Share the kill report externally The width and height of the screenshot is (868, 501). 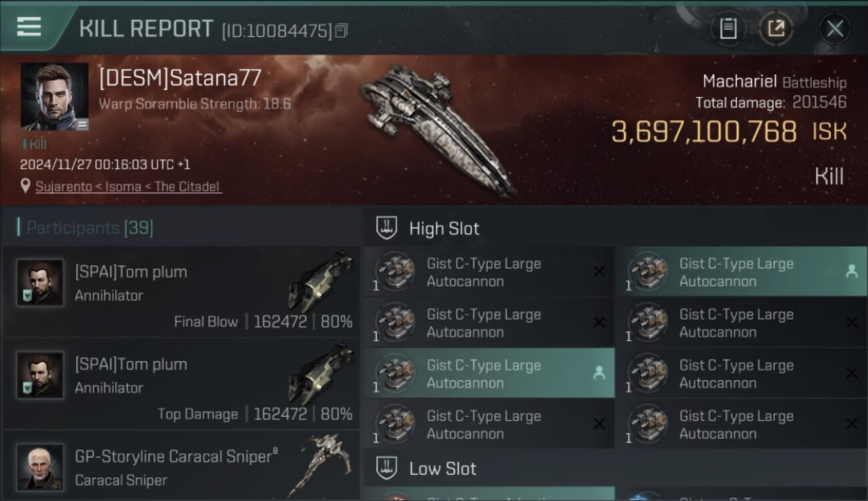(776, 29)
